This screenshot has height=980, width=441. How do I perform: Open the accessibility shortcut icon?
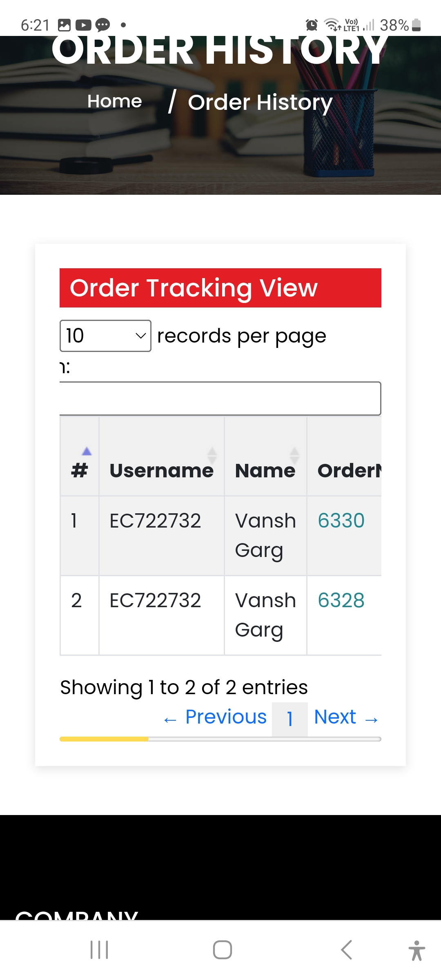point(416,950)
